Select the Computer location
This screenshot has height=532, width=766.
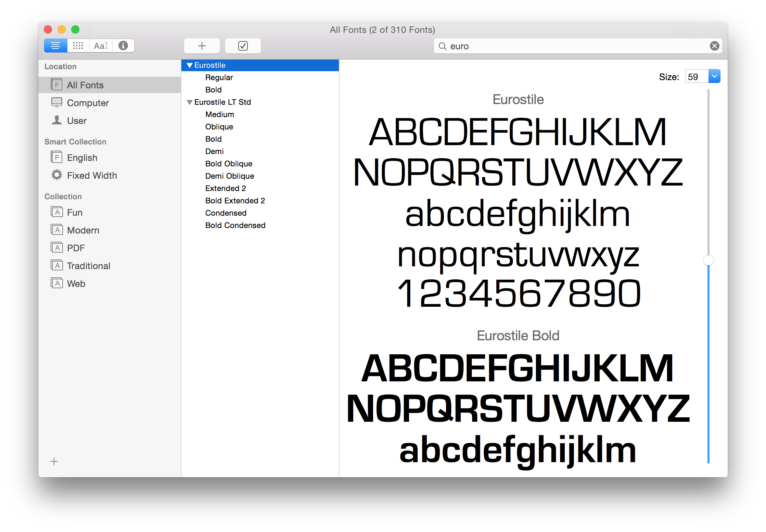[88, 103]
